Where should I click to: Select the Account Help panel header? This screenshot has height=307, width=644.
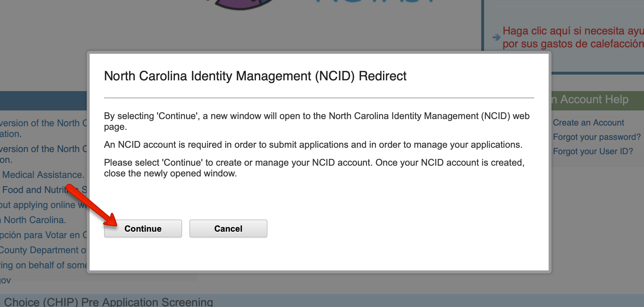coord(594,99)
